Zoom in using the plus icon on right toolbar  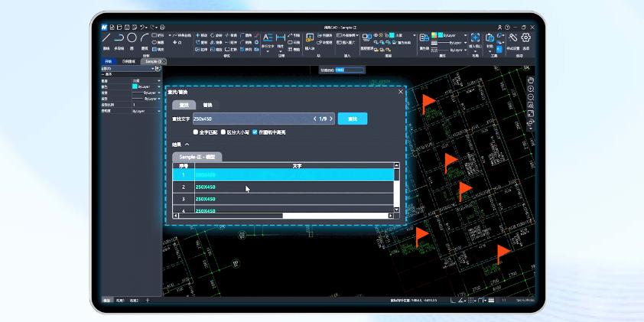531,88
